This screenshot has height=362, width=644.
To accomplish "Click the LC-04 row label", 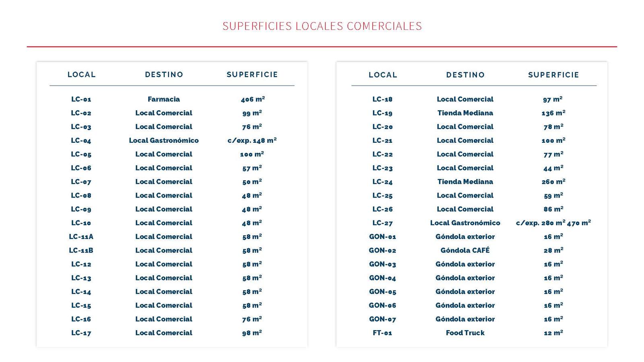I will click(x=81, y=141).
